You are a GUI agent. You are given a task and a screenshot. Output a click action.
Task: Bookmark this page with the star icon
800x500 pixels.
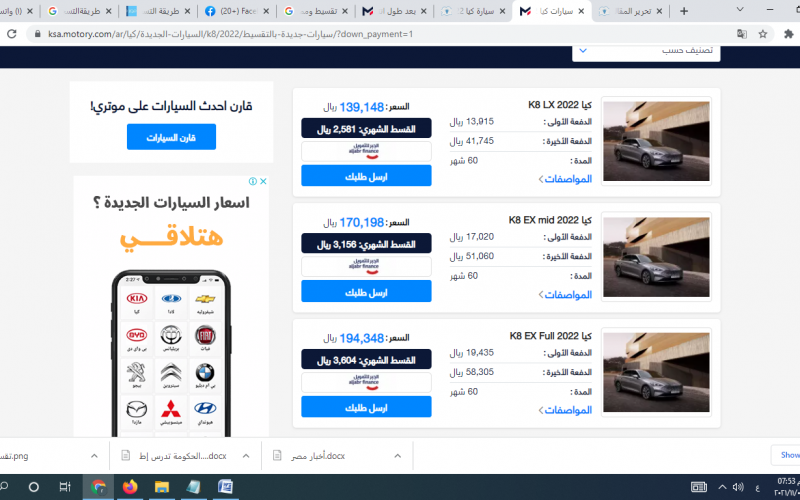point(763,34)
